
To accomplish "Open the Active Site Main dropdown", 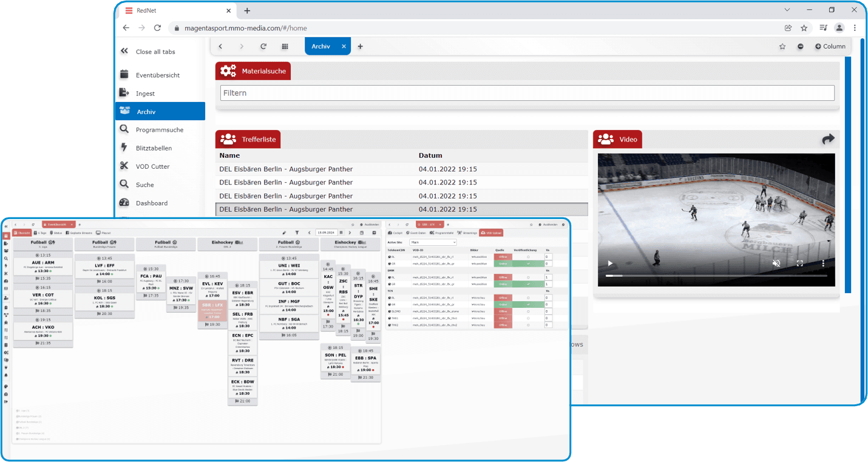I will click(x=433, y=242).
